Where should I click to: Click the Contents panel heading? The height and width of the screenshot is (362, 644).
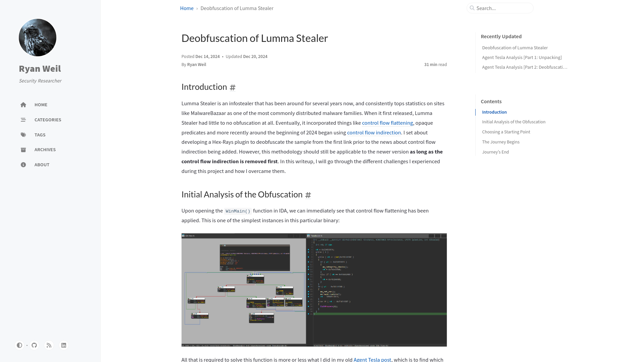[x=491, y=102]
